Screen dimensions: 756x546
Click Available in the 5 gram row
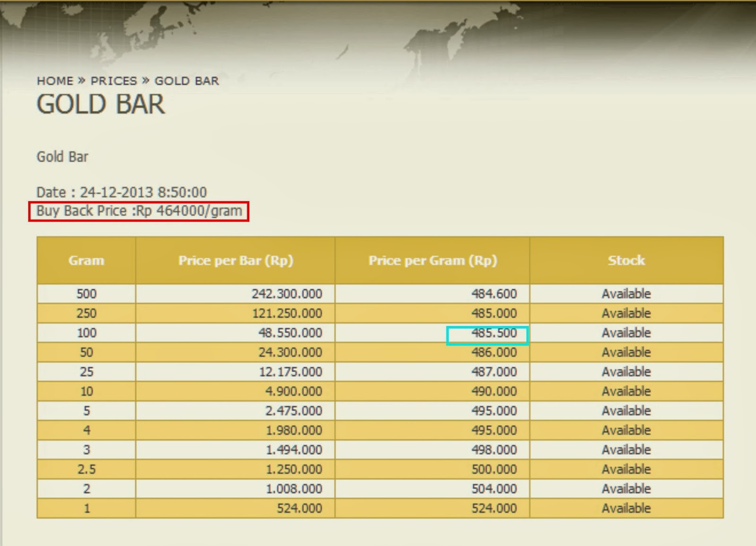pyautogui.click(x=627, y=411)
